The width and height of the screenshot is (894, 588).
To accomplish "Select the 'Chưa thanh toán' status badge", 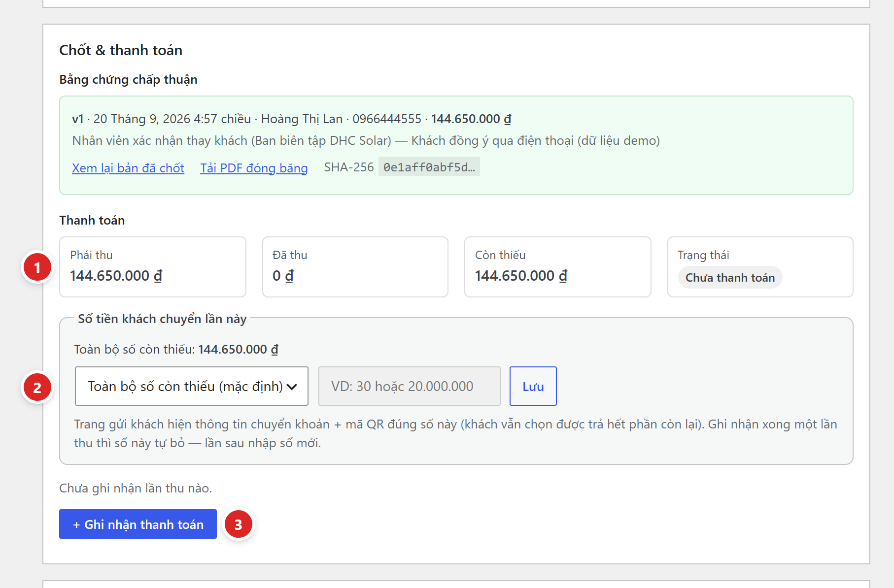I will point(730,278).
